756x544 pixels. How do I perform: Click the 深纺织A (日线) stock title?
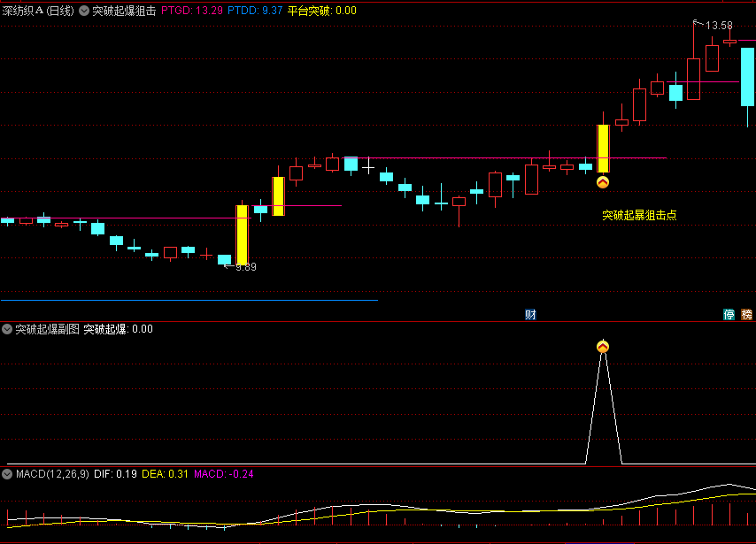38,11
